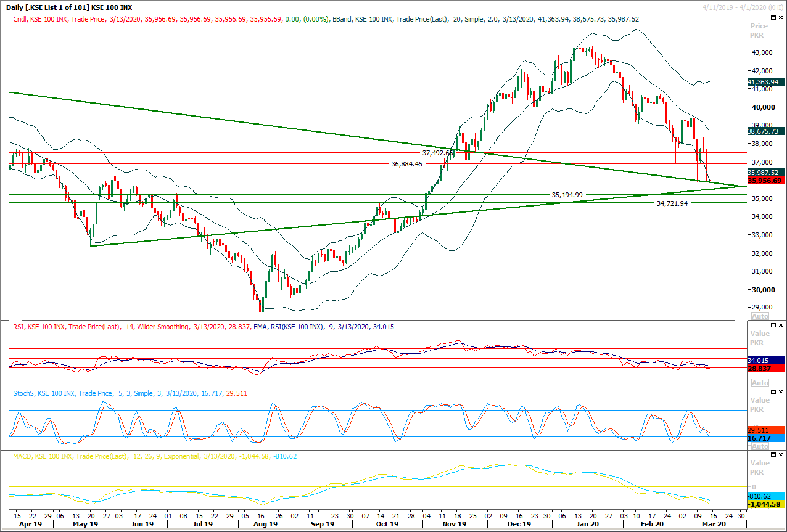
Task: Click the -810.62 MACD signal value tag
Action: 765,496
